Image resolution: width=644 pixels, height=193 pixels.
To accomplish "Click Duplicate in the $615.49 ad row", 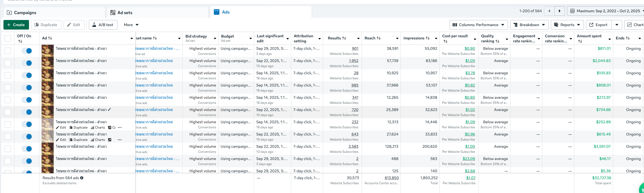I will click(79, 140).
